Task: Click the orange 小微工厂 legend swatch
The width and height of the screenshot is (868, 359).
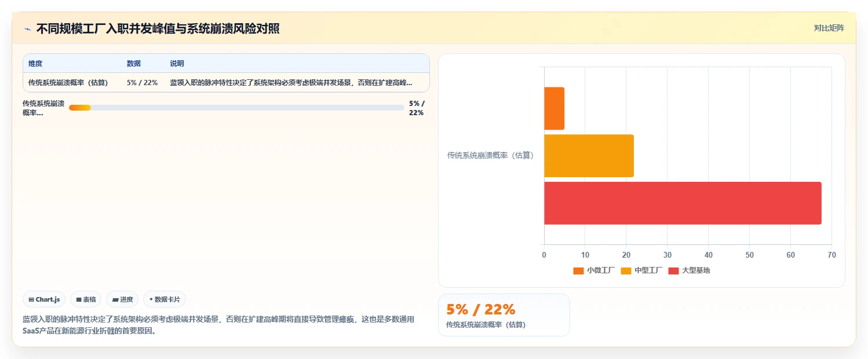Action: click(578, 270)
